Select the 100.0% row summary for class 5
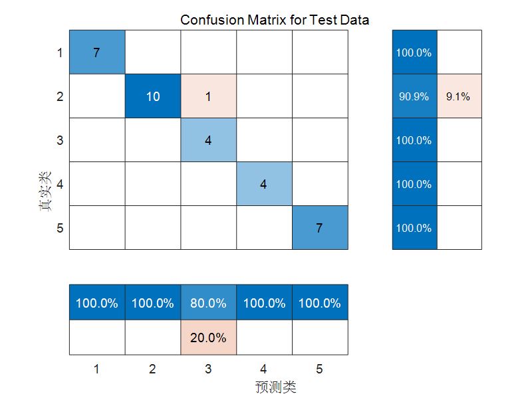This screenshot has width=532, height=398. tap(414, 228)
